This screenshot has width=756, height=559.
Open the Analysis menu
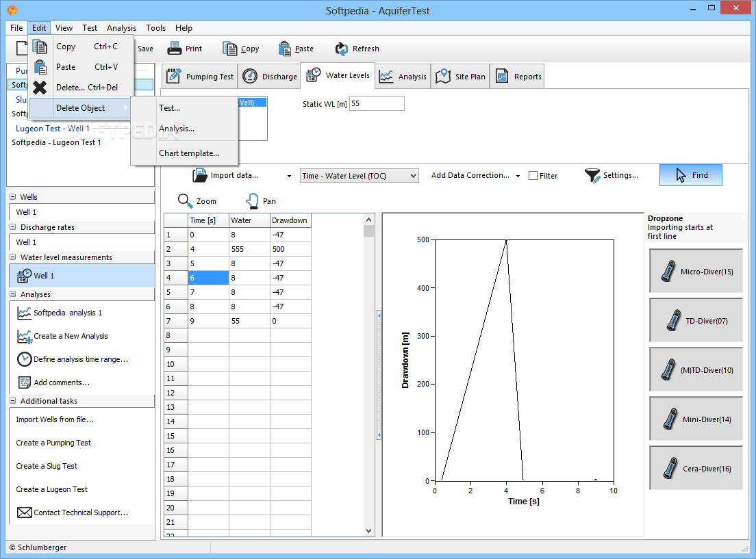tap(121, 28)
